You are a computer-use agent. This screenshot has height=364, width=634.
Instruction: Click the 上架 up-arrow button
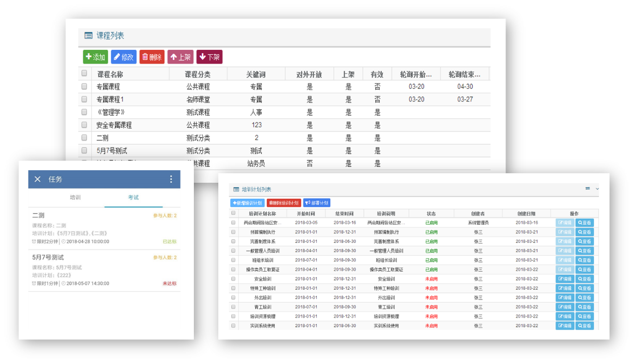(x=180, y=57)
